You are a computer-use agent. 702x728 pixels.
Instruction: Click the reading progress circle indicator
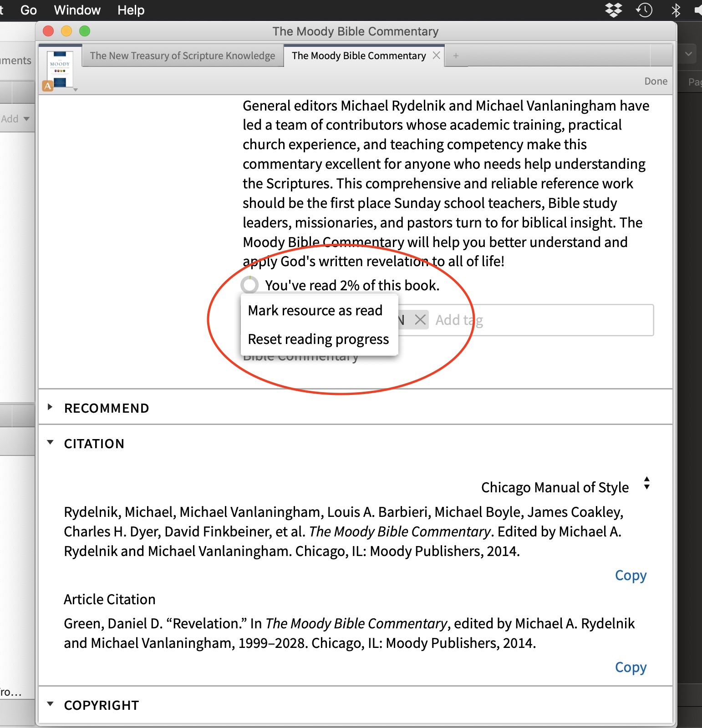[x=249, y=285]
